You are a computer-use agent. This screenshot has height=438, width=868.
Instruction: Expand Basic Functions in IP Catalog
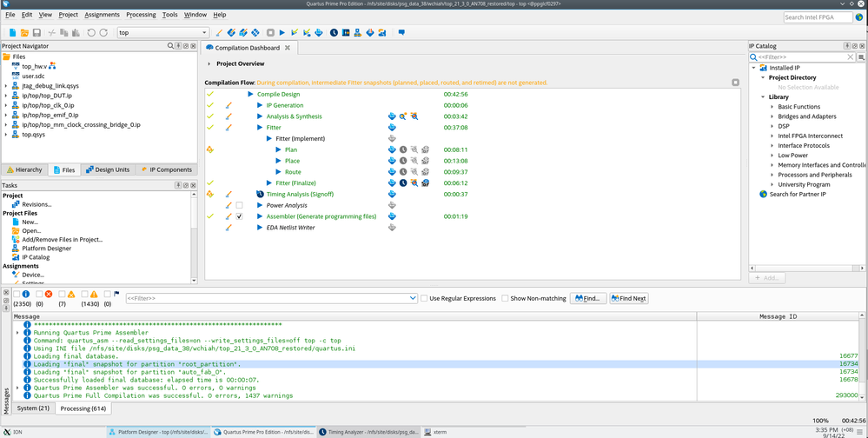772,107
